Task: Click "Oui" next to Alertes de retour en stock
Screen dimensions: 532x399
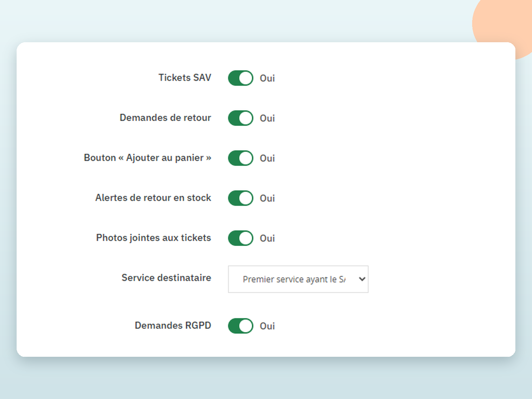Action: (x=267, y=198)
